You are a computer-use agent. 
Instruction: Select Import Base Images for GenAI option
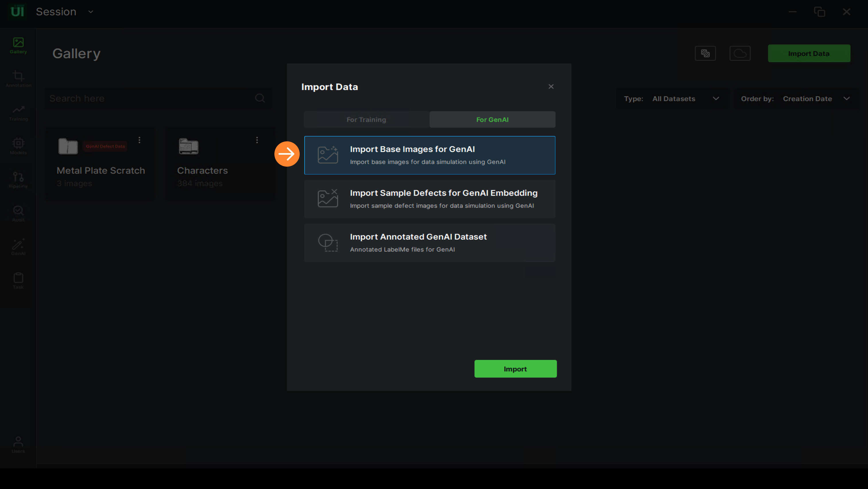click(x=429, y=155)
